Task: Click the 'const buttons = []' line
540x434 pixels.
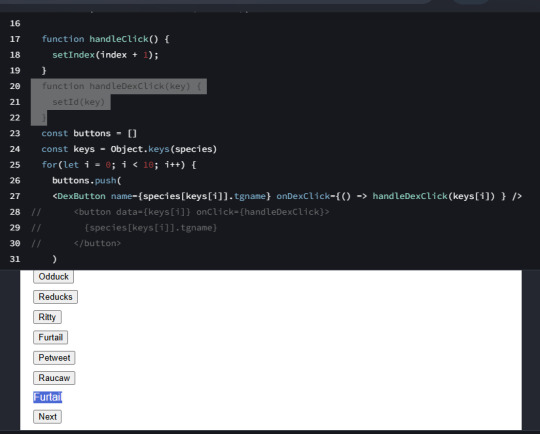Action: pos(89,133)
